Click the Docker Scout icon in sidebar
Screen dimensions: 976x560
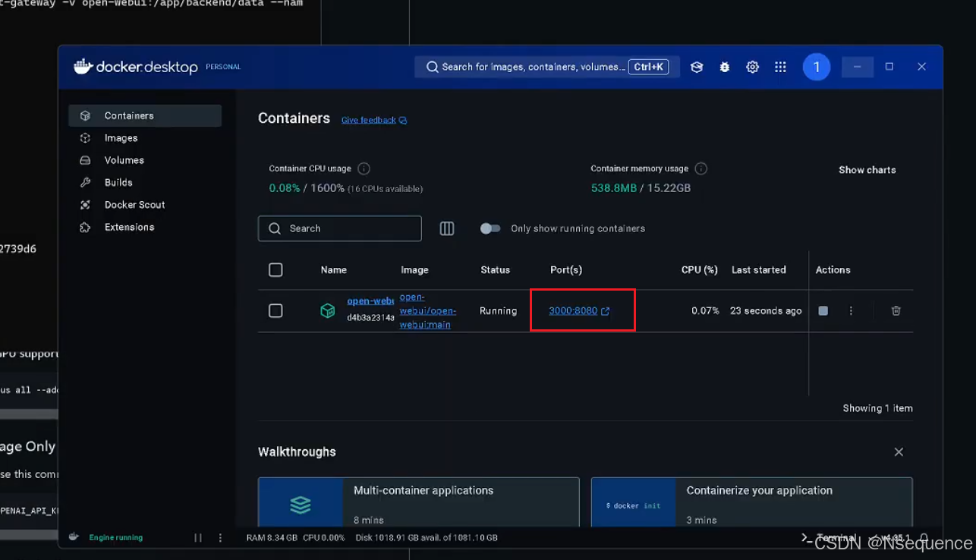point(85,205)
